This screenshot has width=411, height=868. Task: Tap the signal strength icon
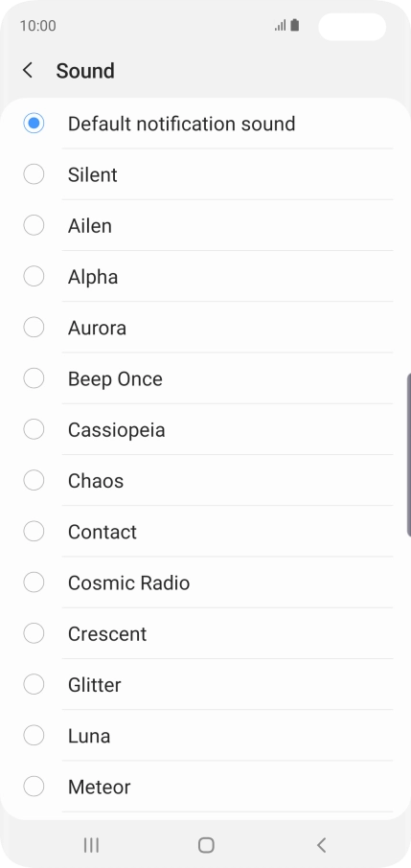click(x=281, y=26)
